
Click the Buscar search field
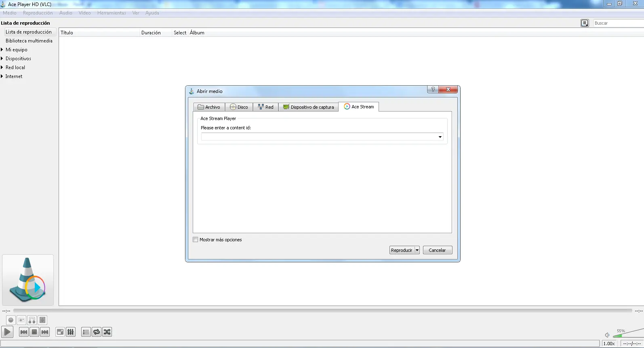619,23
